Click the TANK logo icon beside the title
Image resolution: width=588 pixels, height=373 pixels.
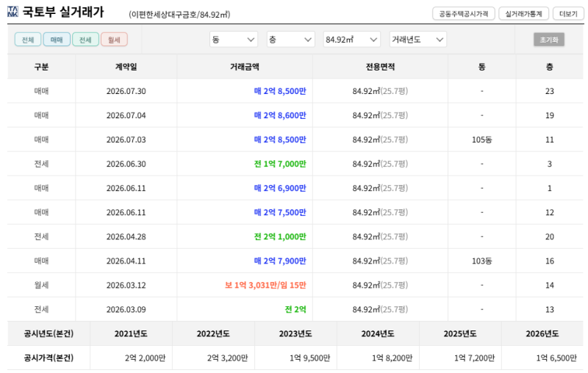coord(12,12)
